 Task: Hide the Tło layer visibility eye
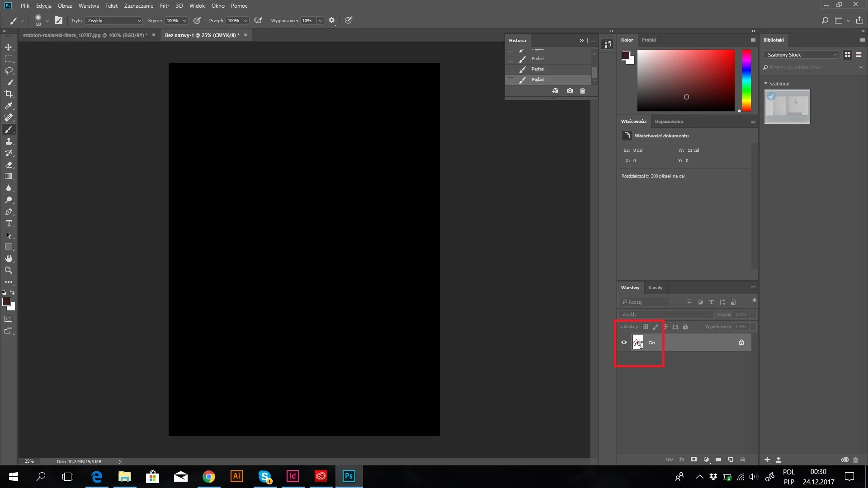pyautogui.click(x=624, y=343)
